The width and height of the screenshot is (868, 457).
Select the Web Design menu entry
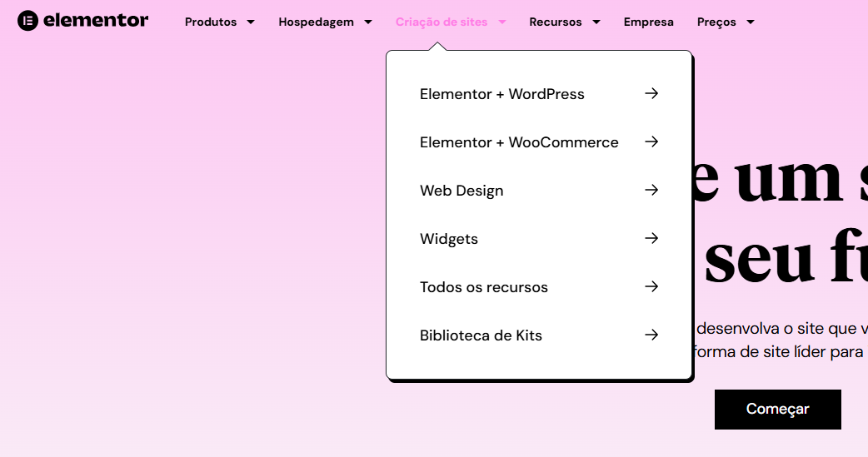click(x=461, y=191)
